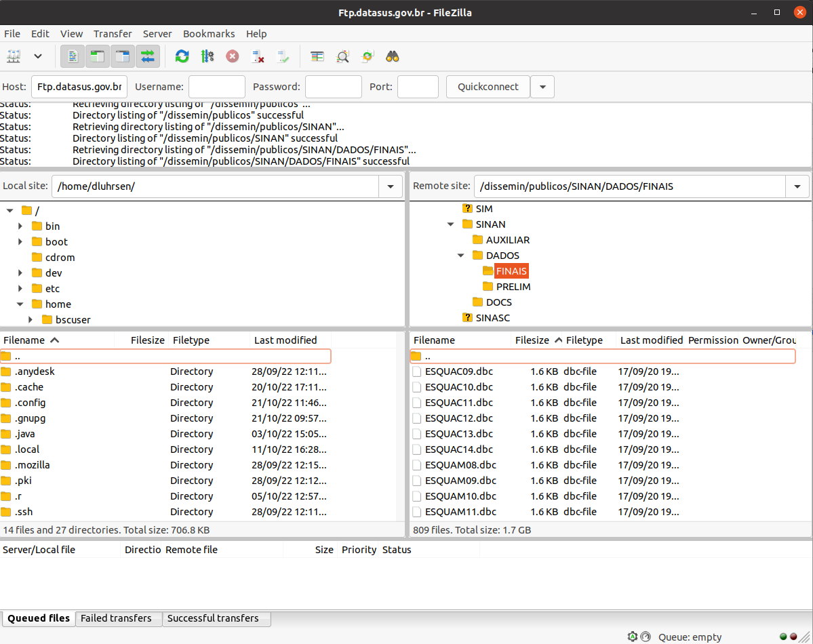Open the directory listing filters dialog
Viewport: 813px width, 644px height.
coord(317,56)
